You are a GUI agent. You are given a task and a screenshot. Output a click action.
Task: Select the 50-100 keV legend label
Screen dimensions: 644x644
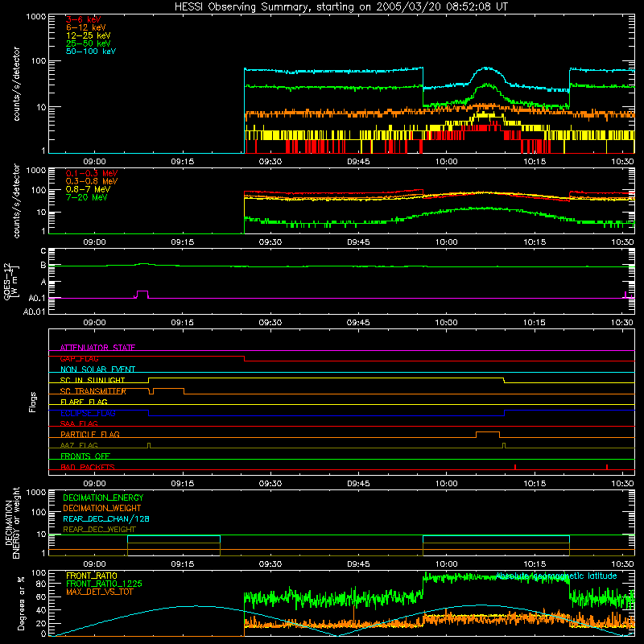pos(91,52)
